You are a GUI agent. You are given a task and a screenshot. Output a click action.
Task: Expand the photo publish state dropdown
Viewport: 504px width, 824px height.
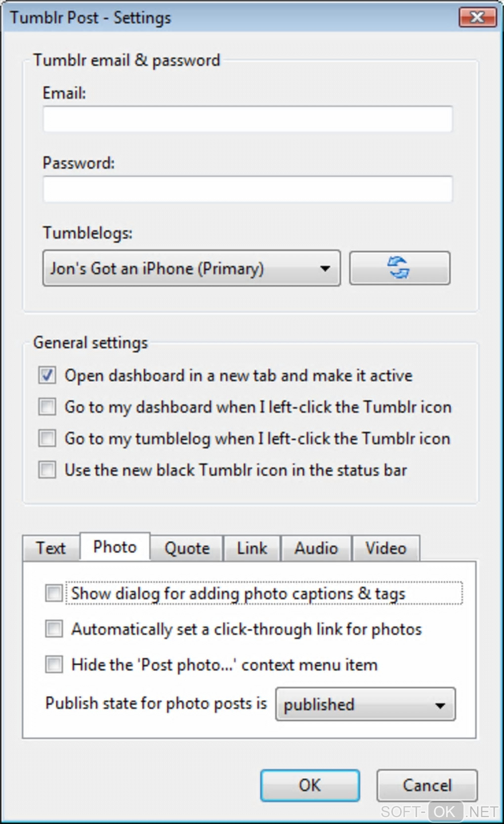pyautogui.click(x=365, y=704)
